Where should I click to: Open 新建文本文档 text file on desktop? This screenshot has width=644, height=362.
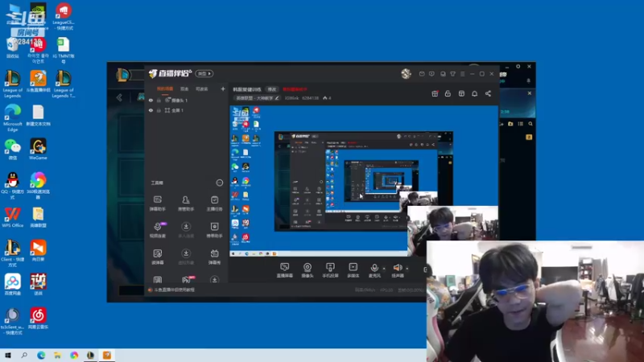(x=38, y=115)
